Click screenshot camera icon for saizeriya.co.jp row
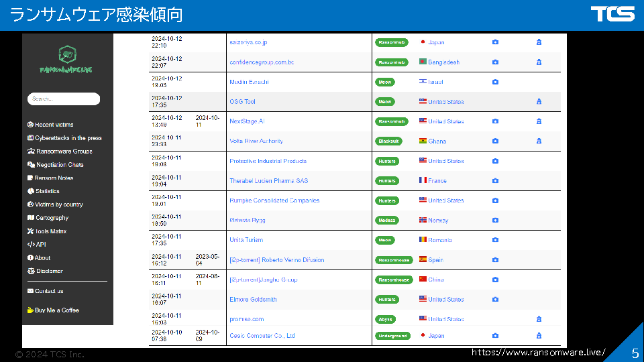The image size is (644, 362). click(x=495, y=42)
